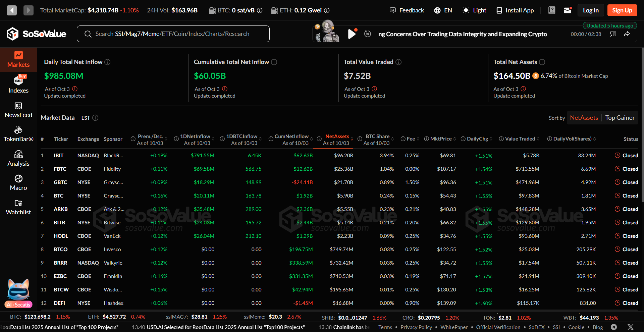Sort by NetAssets option
The width and height of the screenshot is (644, 332).
584,118
